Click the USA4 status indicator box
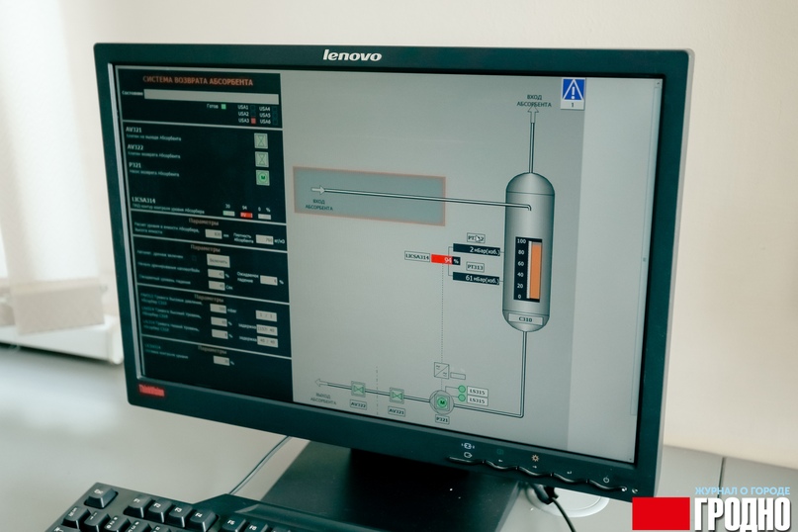Image resolution: width=798 pixels, height=532 pixels. click(x=275, y=109)
